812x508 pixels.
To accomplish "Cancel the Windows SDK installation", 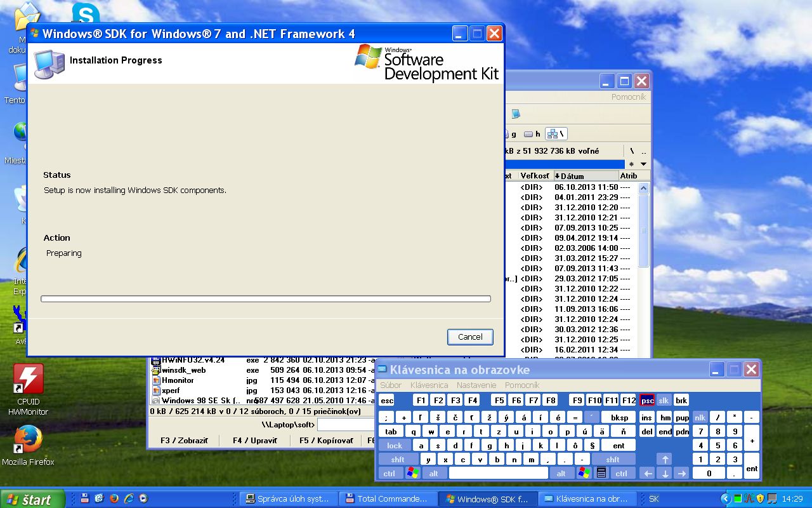I will click(x=470, y=337).
